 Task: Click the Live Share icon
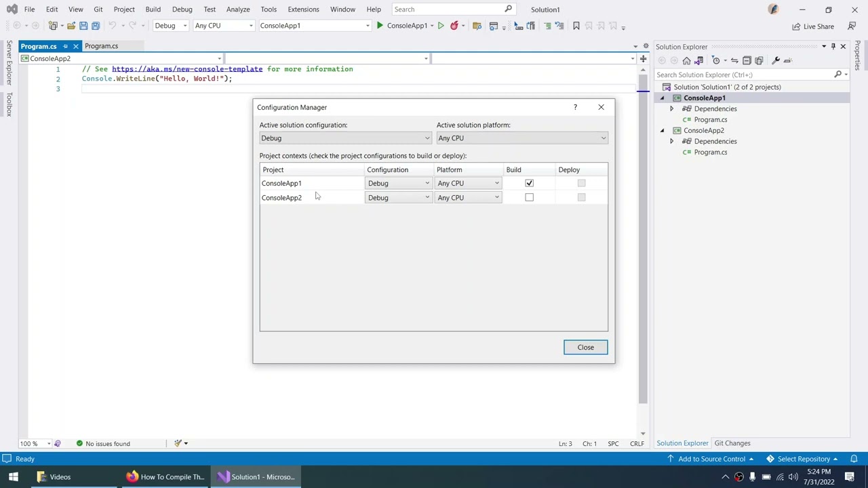point(796,26)
